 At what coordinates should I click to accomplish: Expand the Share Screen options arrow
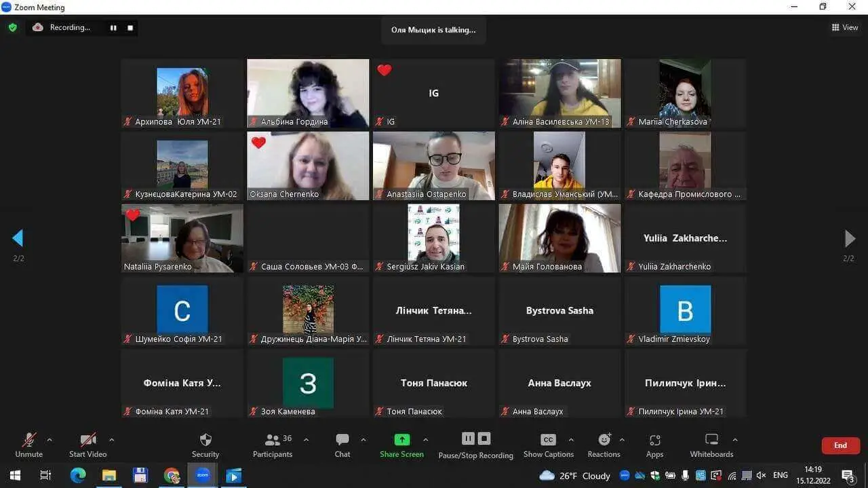[426, 440]
